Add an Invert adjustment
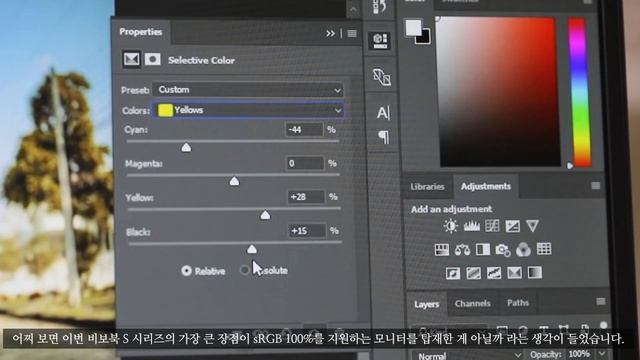This screenshot has width=640, height=360. click(x=453, y=273)
